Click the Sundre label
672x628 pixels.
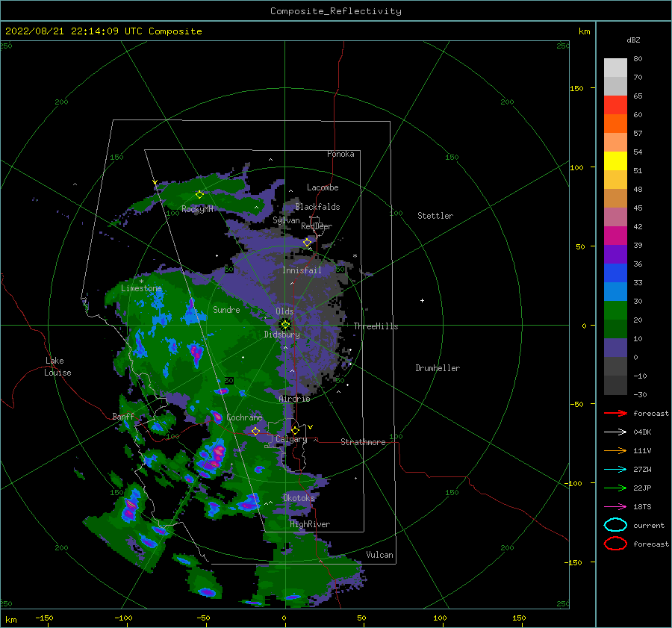pyautogui.click(x=226, y=309)
